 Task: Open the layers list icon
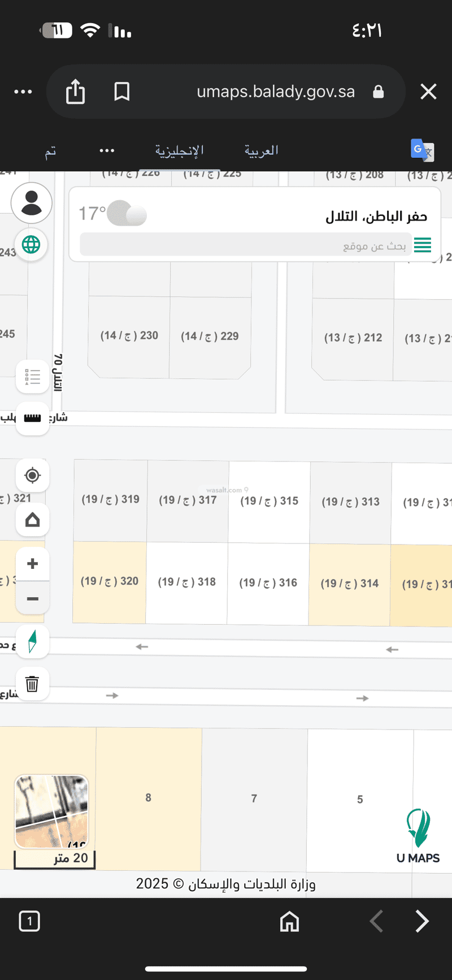tap(32, 376)
